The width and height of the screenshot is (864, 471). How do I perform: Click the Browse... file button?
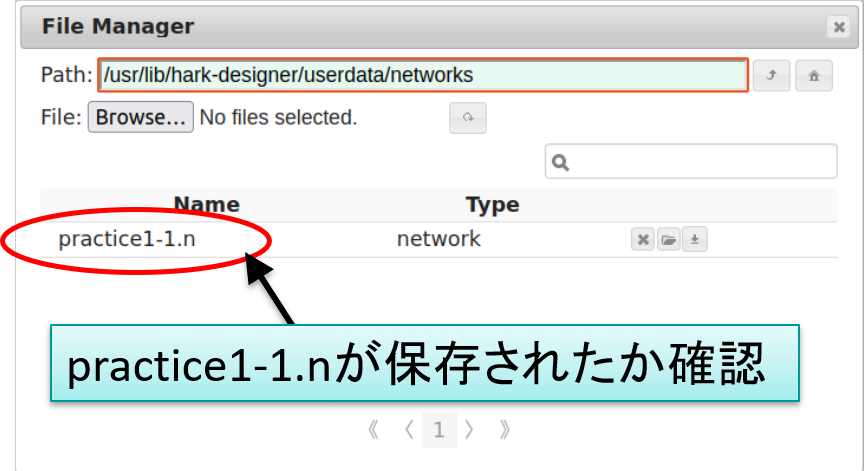pyautogui.click(x=141, y=117)
